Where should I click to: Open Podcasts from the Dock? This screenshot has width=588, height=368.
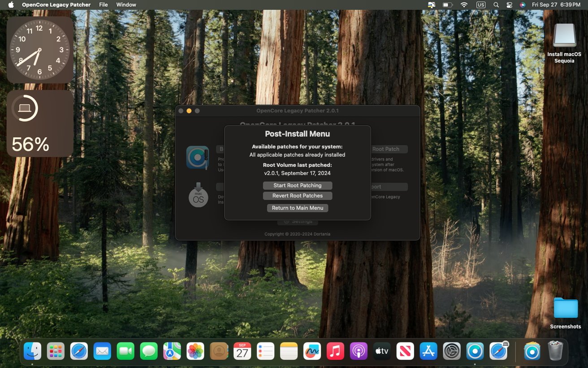tap(359, 351)
